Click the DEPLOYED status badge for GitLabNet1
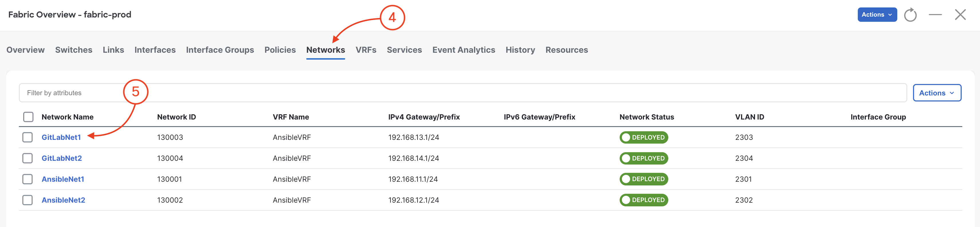The width and height of the screenshot is (980, 227). pyautogui.click(x=644, y=137)
